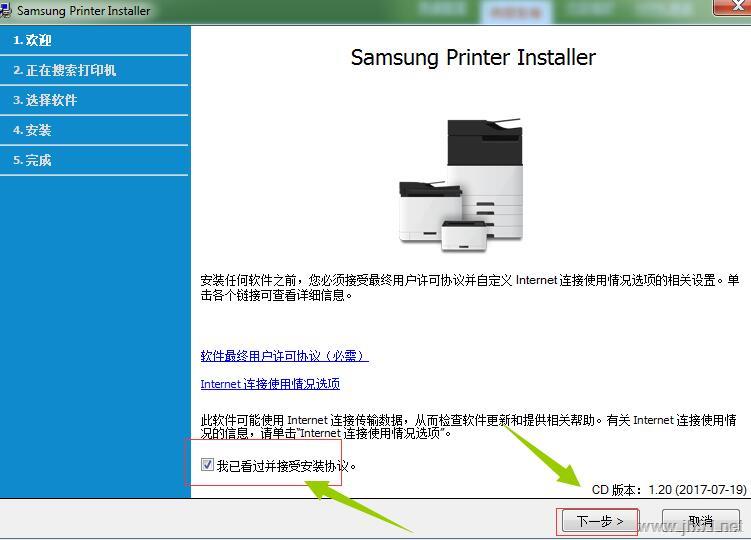
Task: Select step 1.欢迎 in the sidebar
Action: 94,40
